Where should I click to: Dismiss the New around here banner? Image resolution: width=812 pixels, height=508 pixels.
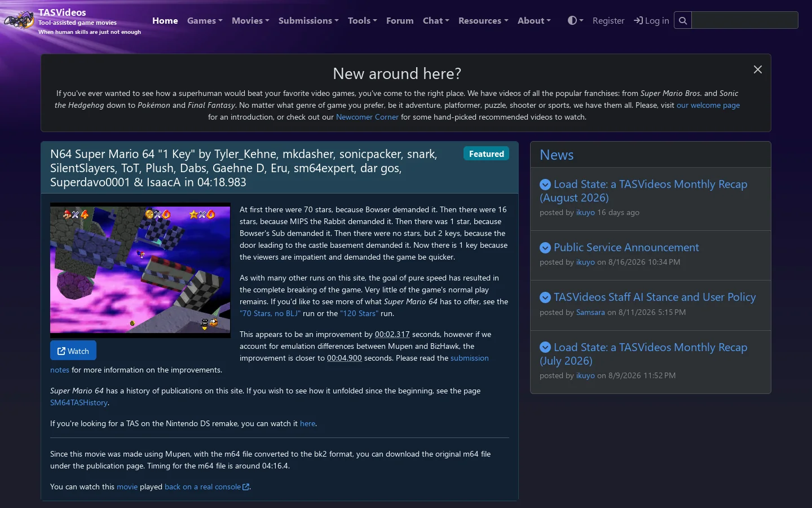[x=758, y=69]
